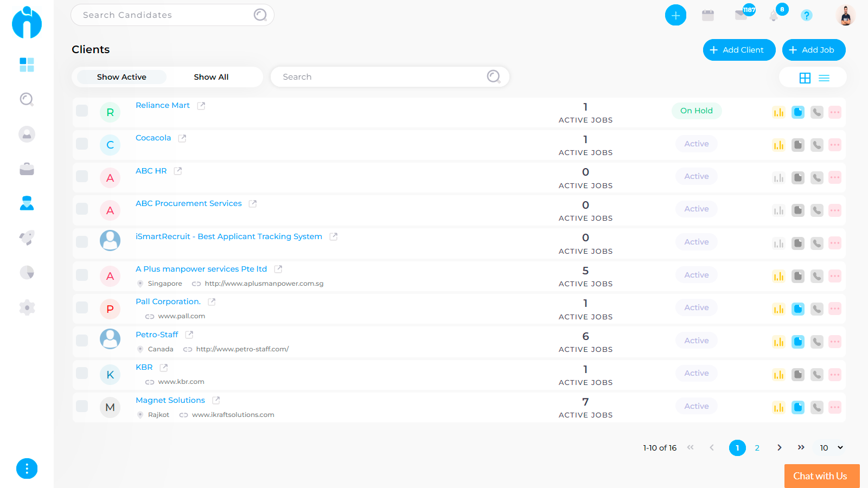Select current pagination page 1
This screenshot has height=488, width=868.
tap(737, 448)
